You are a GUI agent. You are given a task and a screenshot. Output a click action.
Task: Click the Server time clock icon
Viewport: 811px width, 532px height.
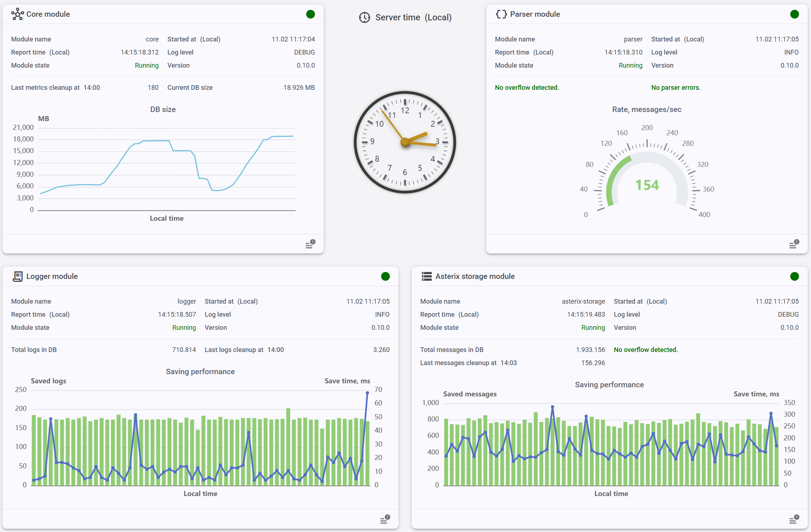click(364, 17)
